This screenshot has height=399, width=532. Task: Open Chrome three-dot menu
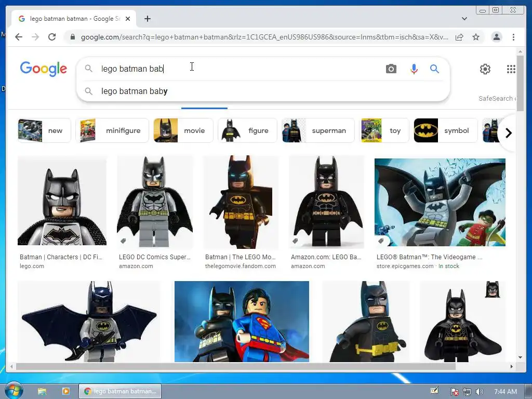click(x=513, y=37)
